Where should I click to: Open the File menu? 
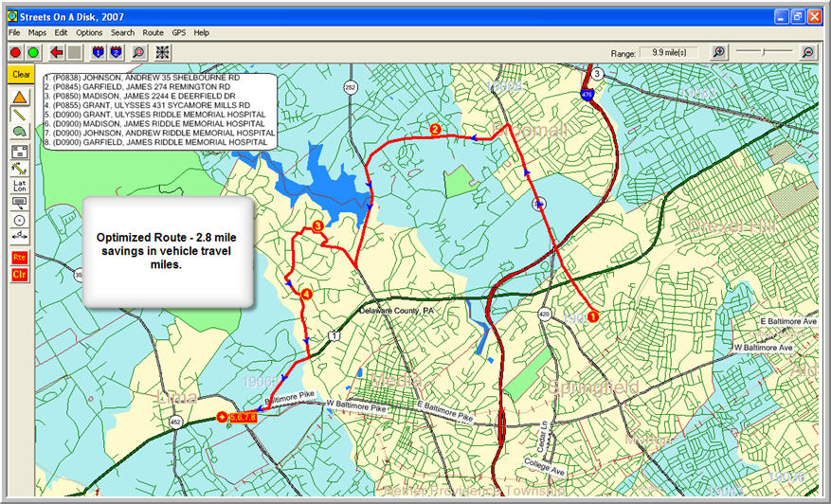click(14, 33)
